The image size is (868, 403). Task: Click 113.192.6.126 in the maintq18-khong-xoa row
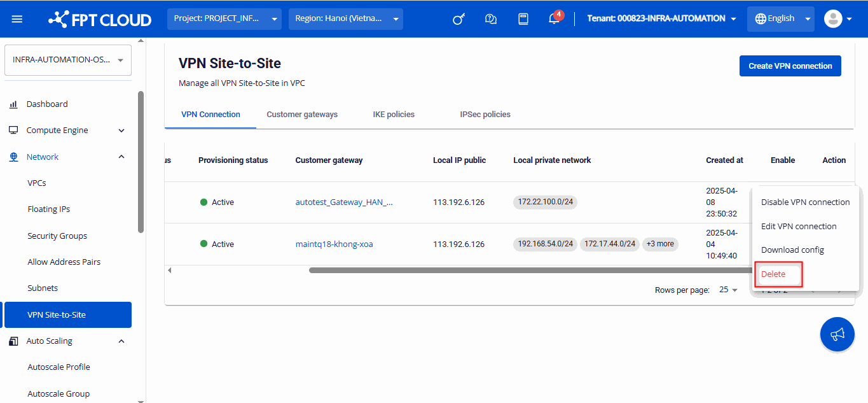458,244
